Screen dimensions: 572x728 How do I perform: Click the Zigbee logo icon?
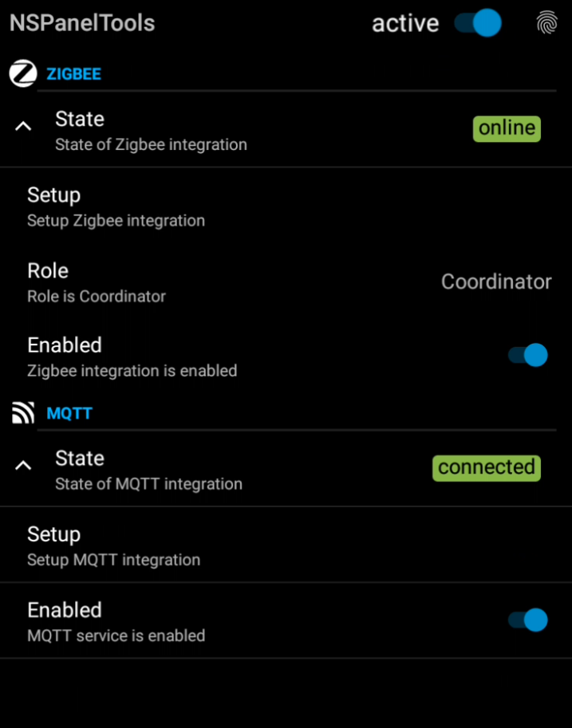tap(23, 74)
